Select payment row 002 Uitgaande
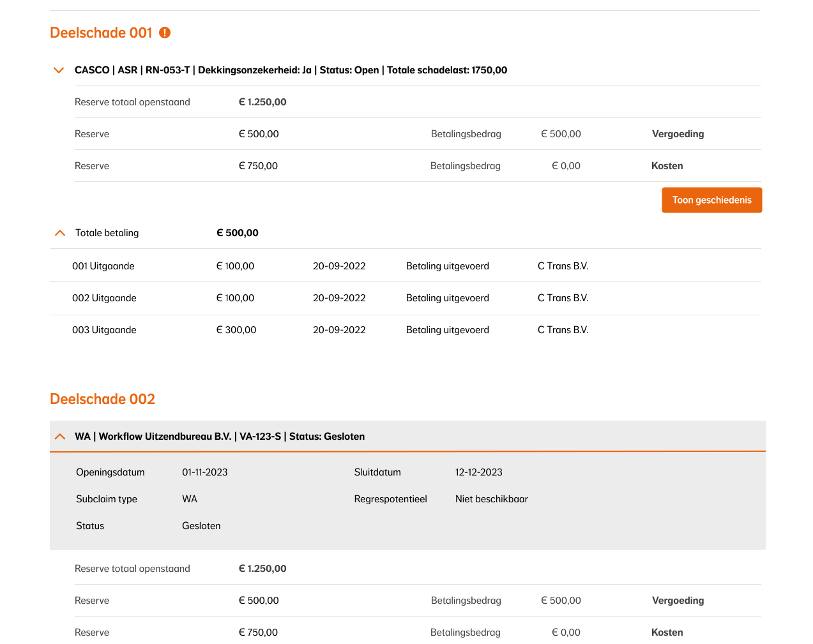The image size is (813, 644). [x=104, y=298]
